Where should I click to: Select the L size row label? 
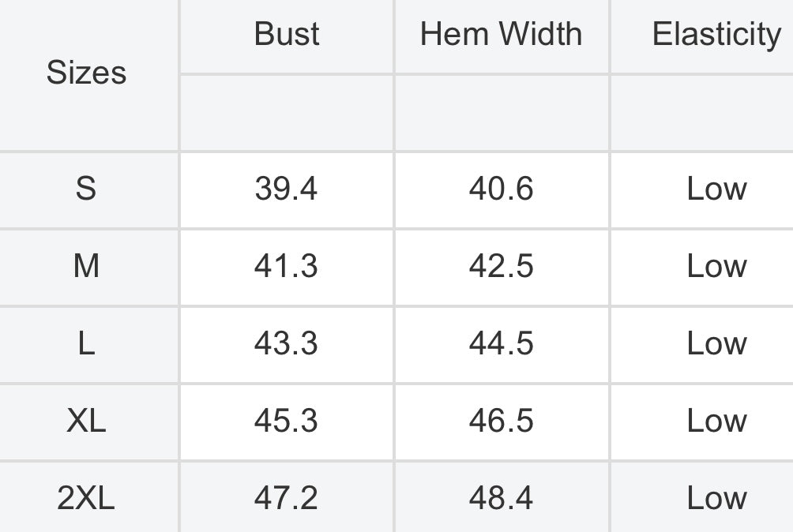click(86, 343)
